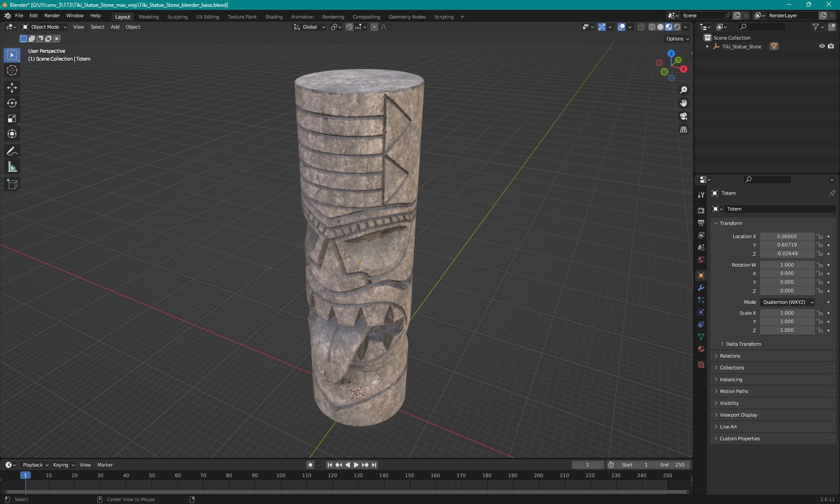840x504 pixels.
Task: Play the animation forward
Action: [x=356, y=465]
